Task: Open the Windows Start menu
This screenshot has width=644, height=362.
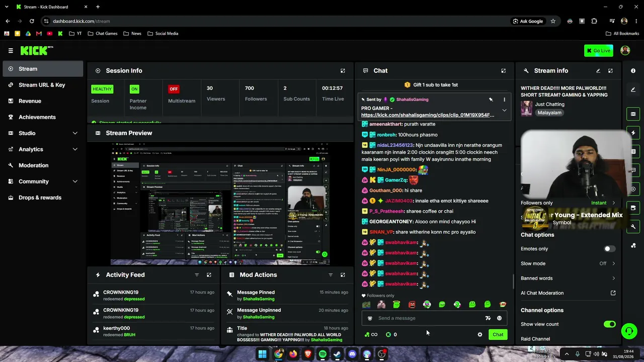Action: [x=263, y=354]
